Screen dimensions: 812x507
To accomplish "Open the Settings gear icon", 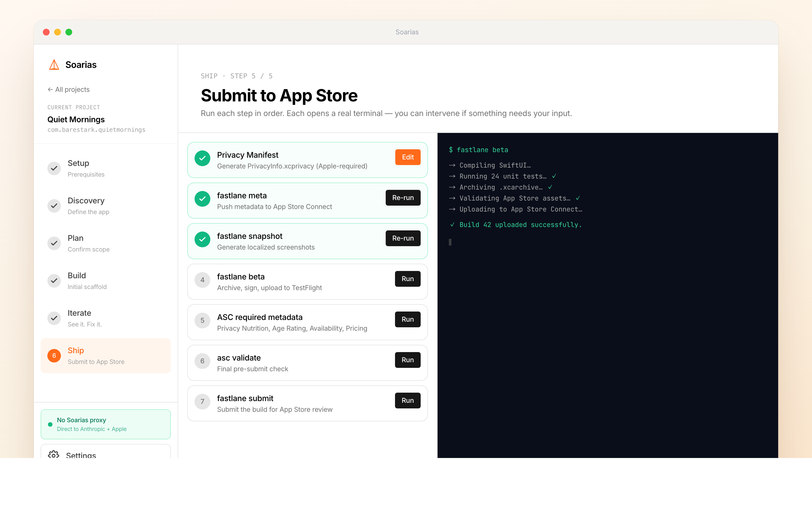I will click(53, 454).
